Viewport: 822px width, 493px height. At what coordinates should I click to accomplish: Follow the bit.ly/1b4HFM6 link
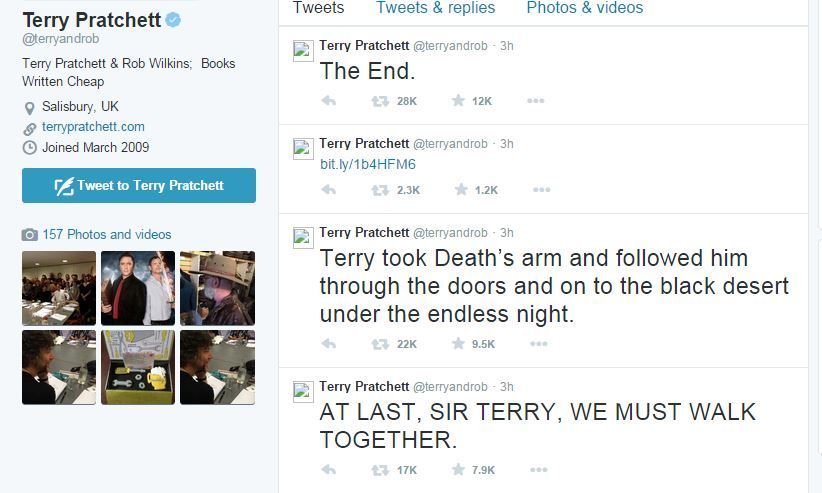pos(368,164)
